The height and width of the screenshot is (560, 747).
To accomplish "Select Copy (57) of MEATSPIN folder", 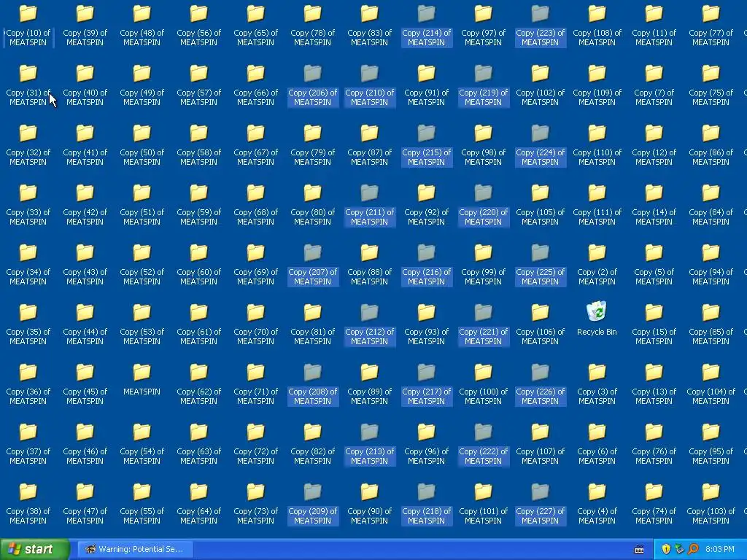I will point(198,85).
